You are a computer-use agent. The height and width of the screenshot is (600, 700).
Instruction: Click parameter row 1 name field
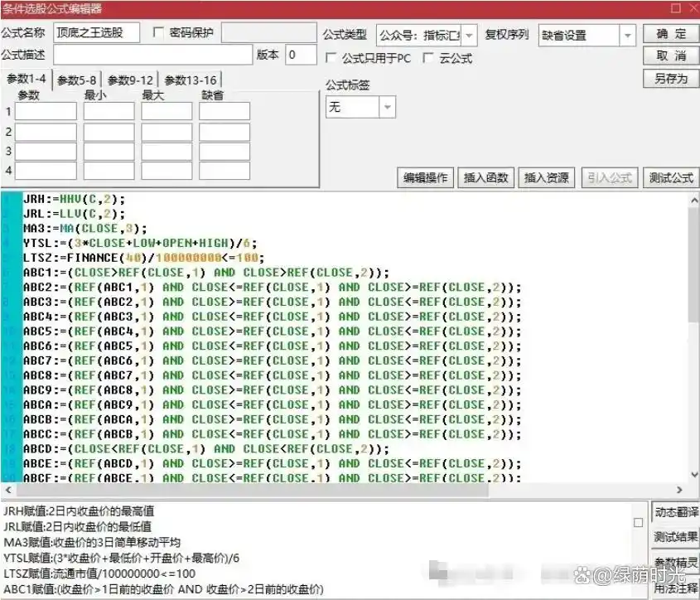pos(46,111)
